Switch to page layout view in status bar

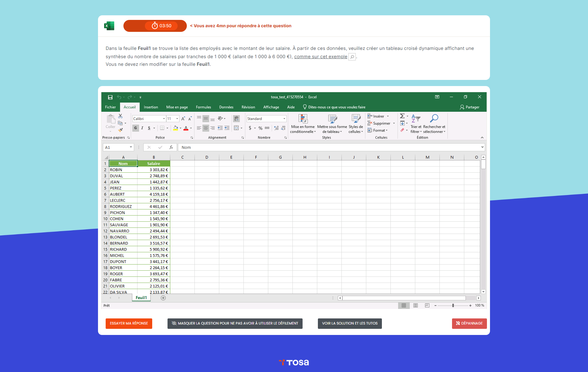416,306
